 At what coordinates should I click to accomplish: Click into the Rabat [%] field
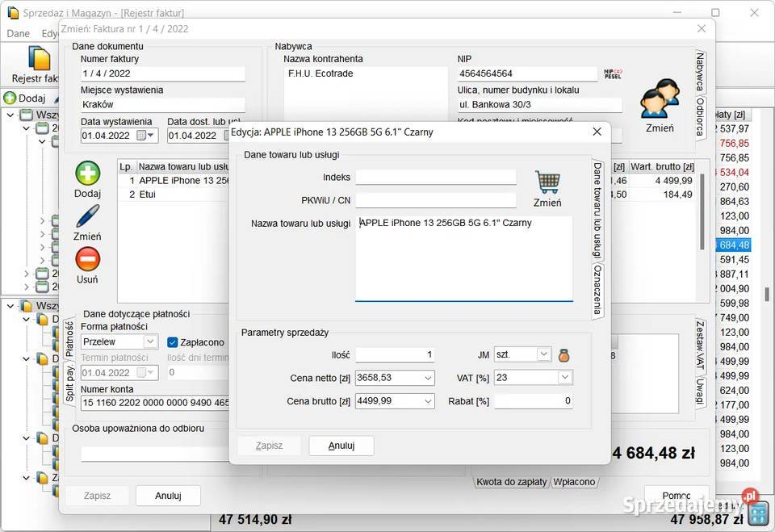tap(533, 401)
